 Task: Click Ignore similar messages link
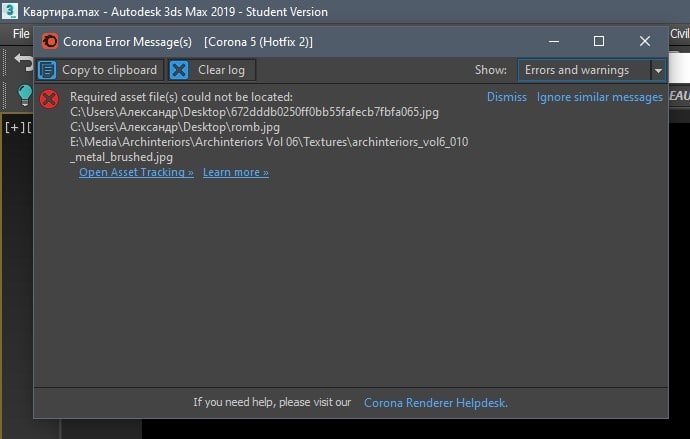[599, 97]
